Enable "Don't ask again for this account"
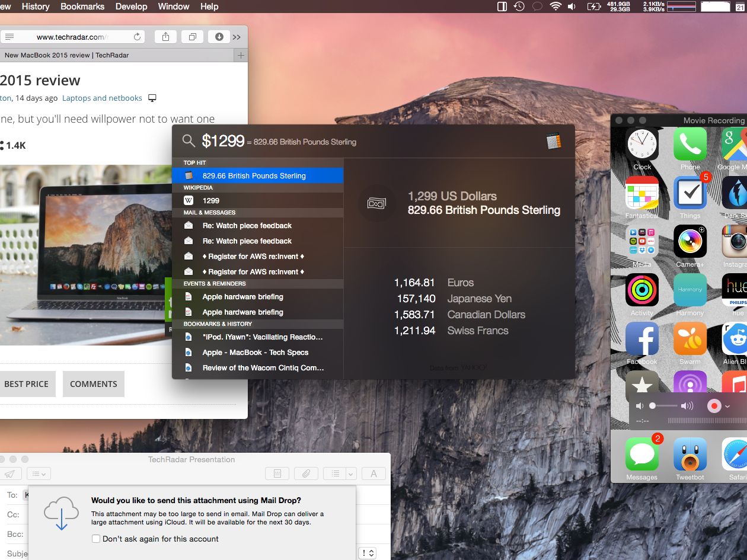 (x=96, y=539)
